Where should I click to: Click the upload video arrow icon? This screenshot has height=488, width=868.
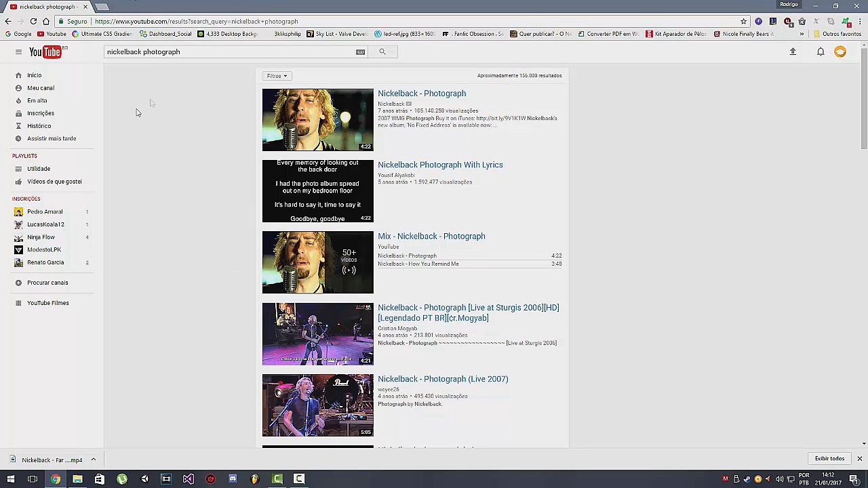[x=793, y=52]
